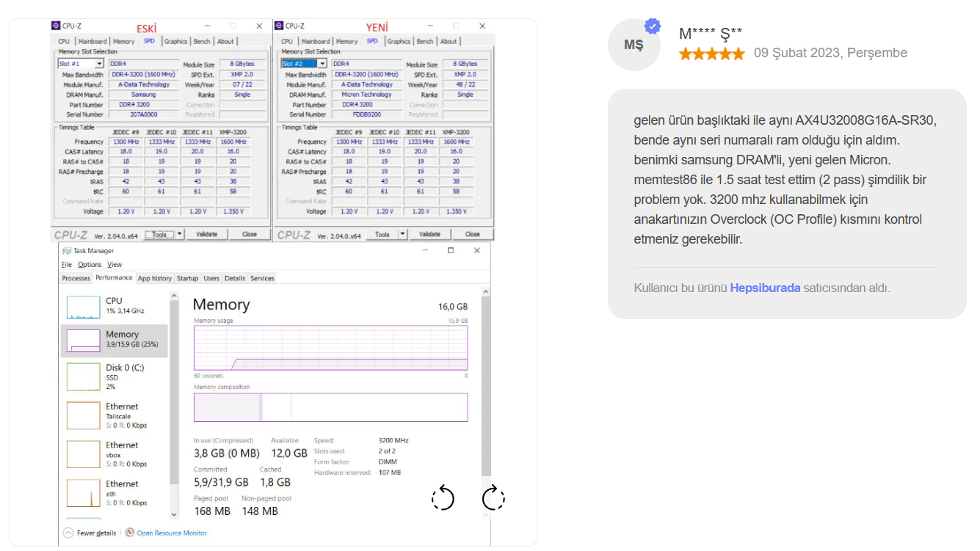
Task: Click the serial number '207A0000'
Action: [x=143, y=114]
